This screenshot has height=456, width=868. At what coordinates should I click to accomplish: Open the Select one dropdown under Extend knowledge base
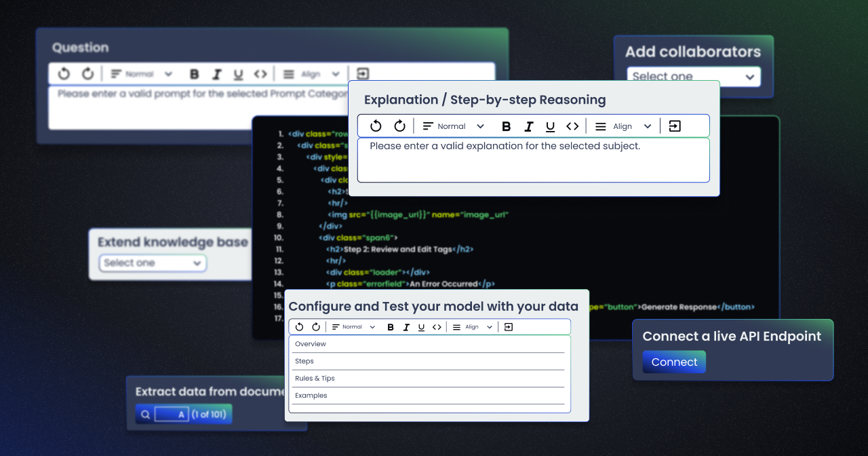pyautogui.click(x=153, y=263)
